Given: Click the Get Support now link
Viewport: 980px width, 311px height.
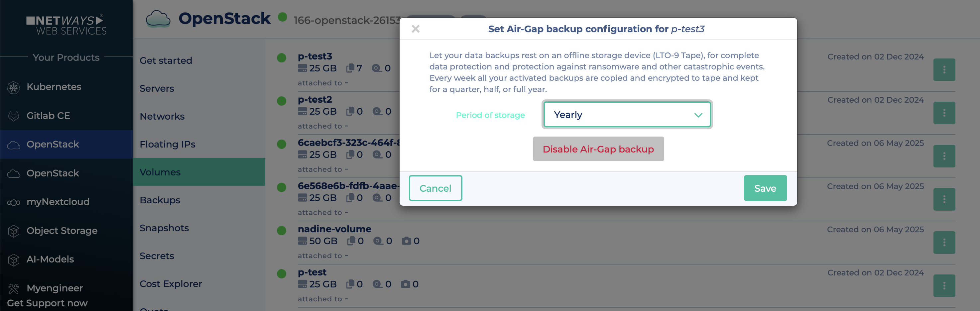Looking at the screenshot, I should (48, 303).
